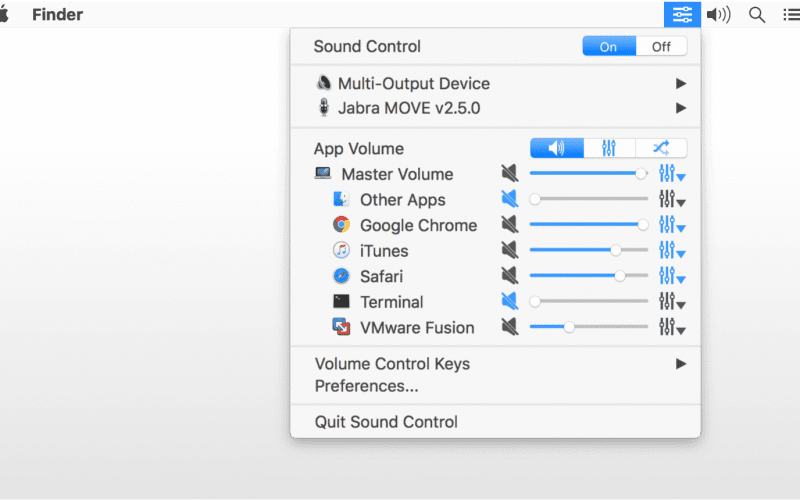Open Spotlight search magnifier icon
The height and width of the screenshot is (500, 800).
pos(757,15)
